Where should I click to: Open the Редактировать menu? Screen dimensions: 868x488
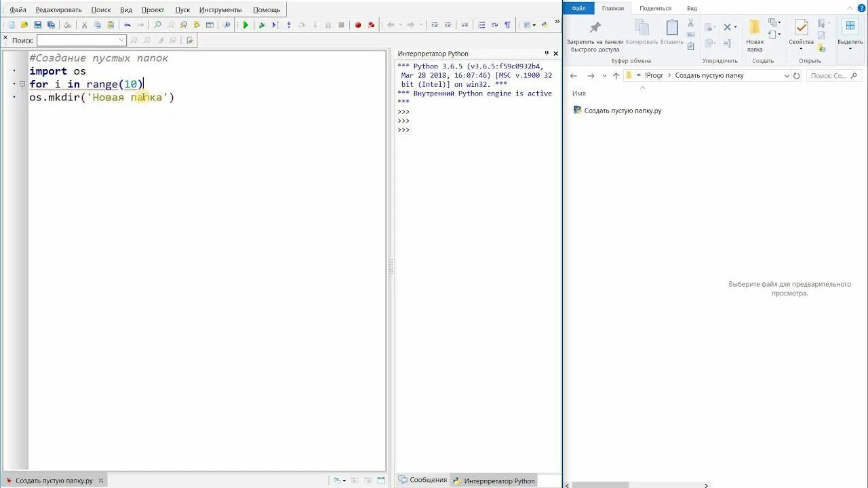[58, 9]
